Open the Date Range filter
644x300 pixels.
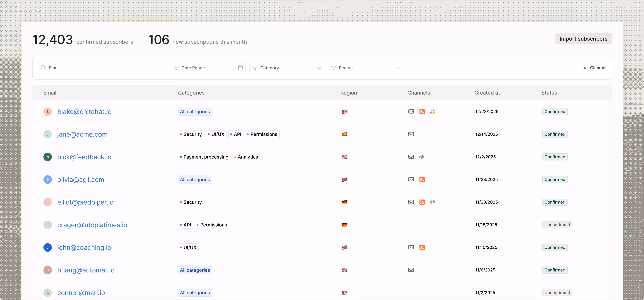coord(208,68)
